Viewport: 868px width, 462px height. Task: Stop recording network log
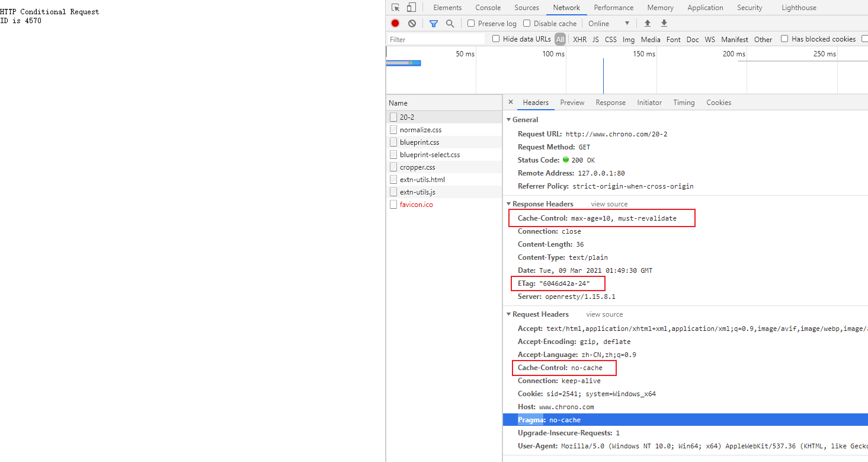(395, 23)
